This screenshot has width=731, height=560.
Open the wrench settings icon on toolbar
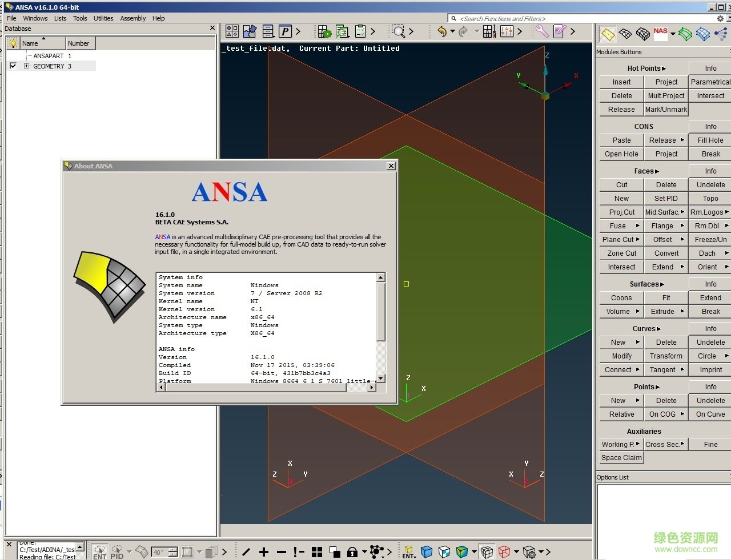click(x=541, y=31)
